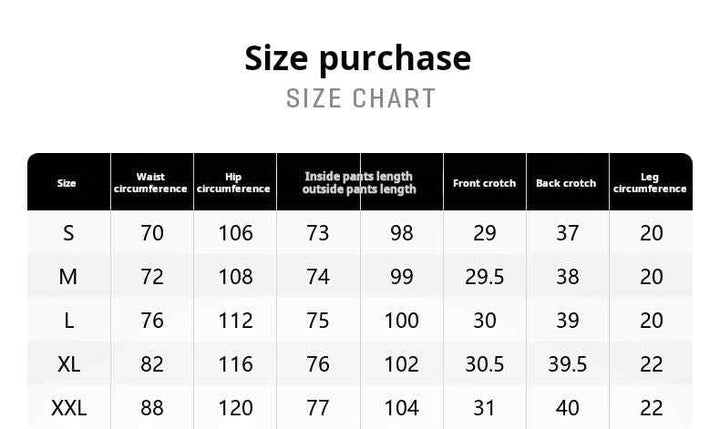720x429 pixels.
Task: Click the XXL waist value 88
Action: [x=152, y=408]
